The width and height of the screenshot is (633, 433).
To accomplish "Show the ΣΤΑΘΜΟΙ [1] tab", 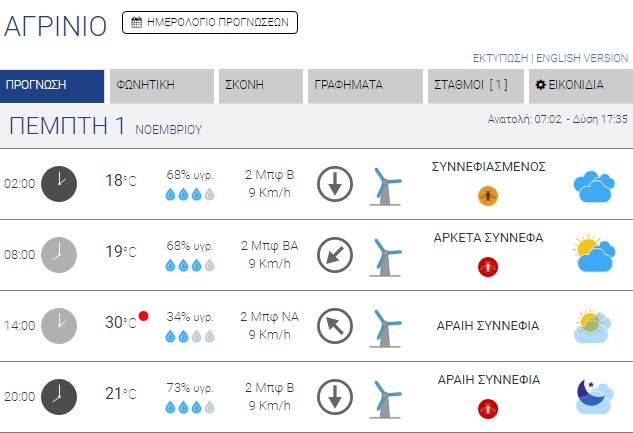I will 476,85.
